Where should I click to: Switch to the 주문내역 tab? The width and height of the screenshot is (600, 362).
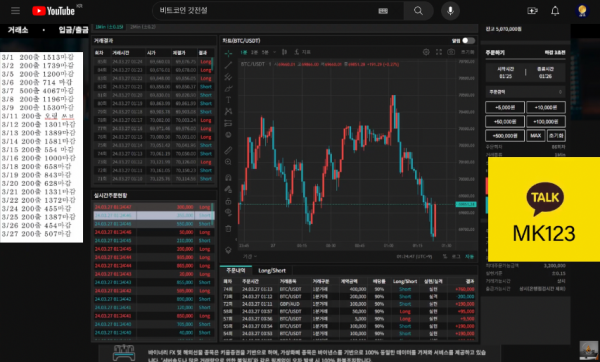236,270
